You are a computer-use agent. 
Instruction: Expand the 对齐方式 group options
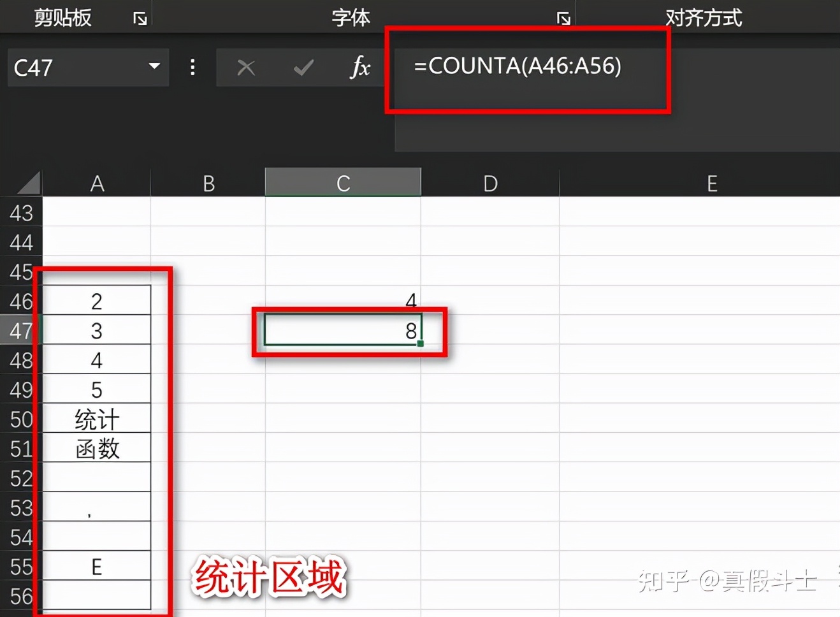tap(704, 18)
